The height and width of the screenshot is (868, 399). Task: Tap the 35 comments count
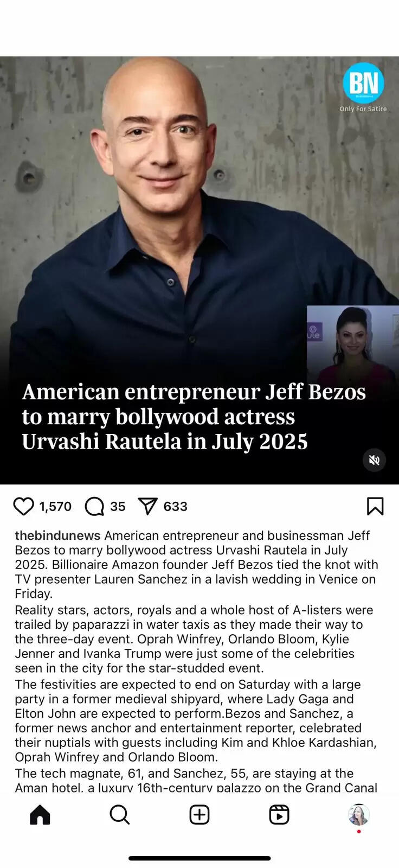pyautogui.click(x=118, y=506)
